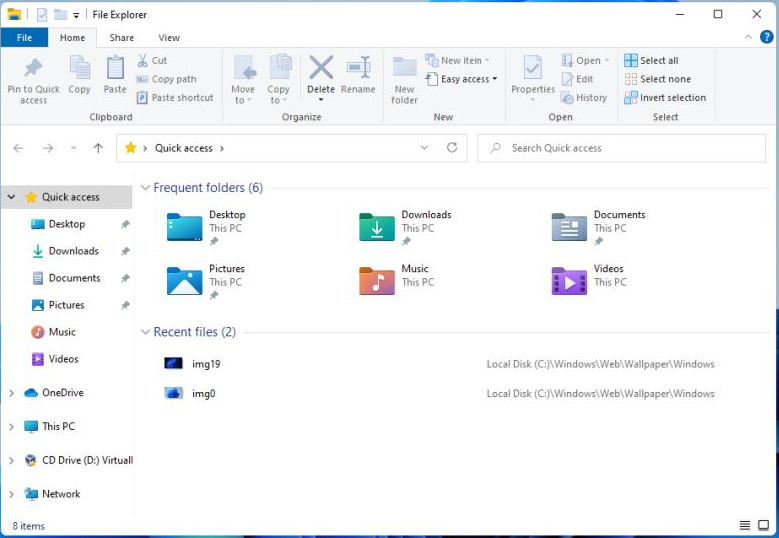Image resolution: width=779 pixels, height=538 pixels.
Task: Open the File menu tab
Action: pos(24,38)
